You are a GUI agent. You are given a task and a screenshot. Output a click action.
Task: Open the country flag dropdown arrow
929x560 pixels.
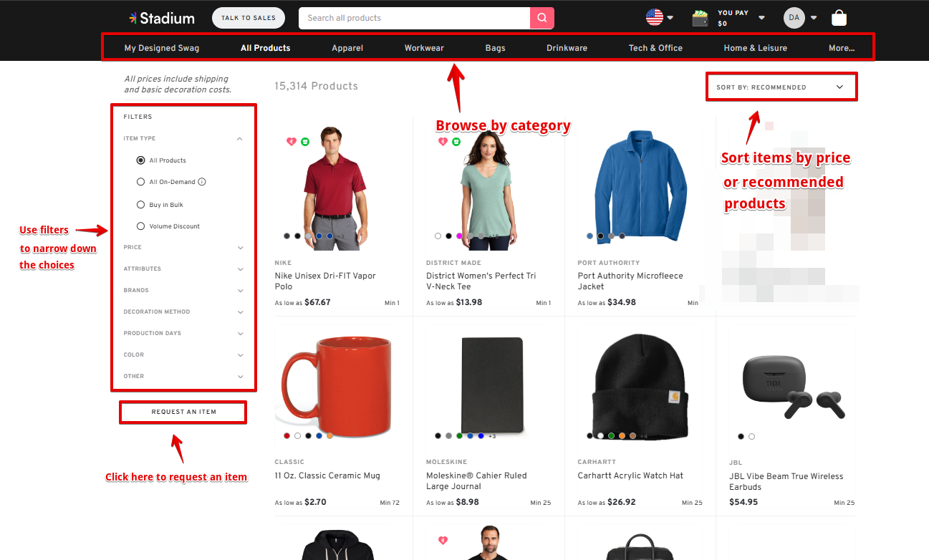[670, 18]
